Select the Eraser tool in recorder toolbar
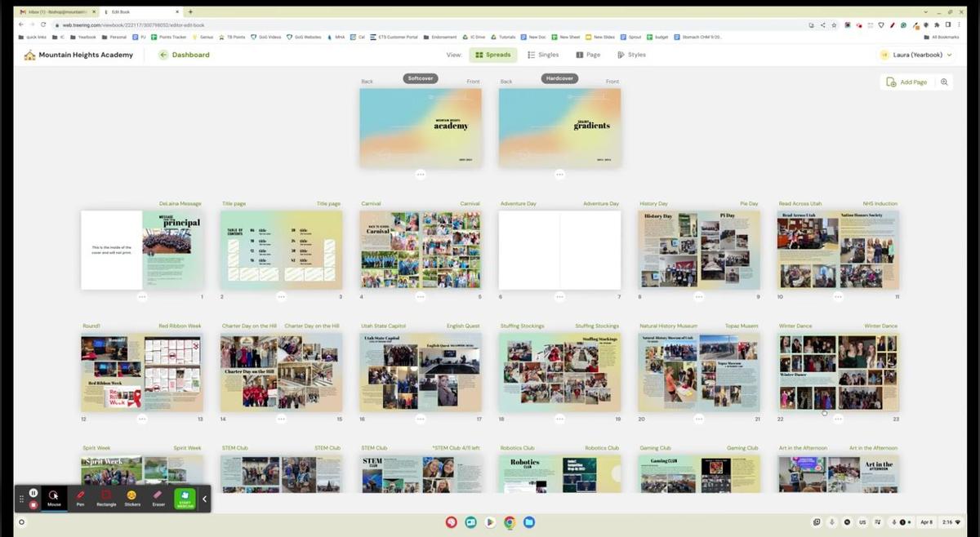The image size is (980, 537). [x=158, y=498]
